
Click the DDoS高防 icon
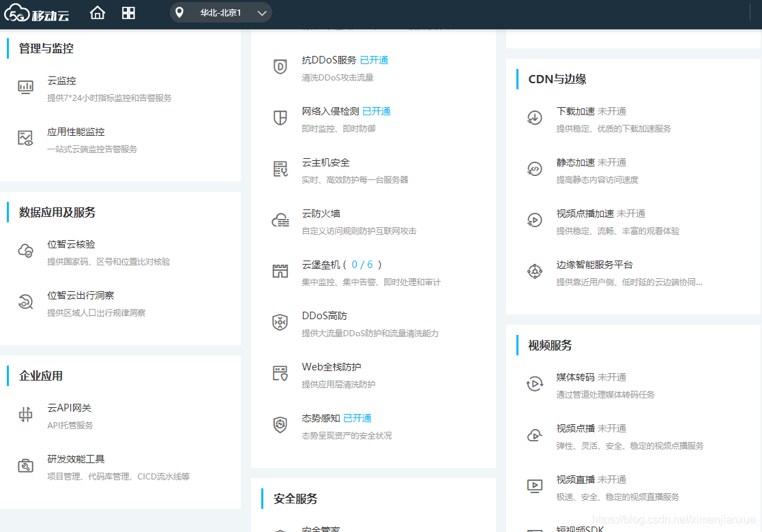280,322
